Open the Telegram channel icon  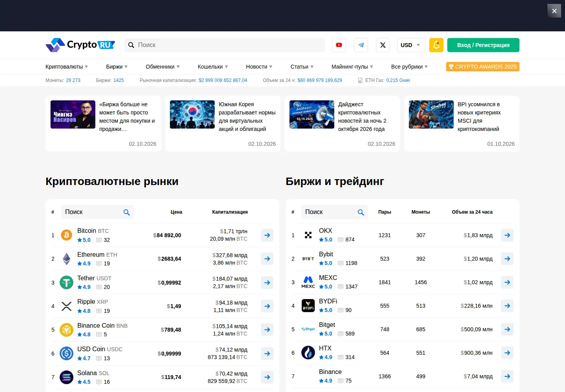361,45
